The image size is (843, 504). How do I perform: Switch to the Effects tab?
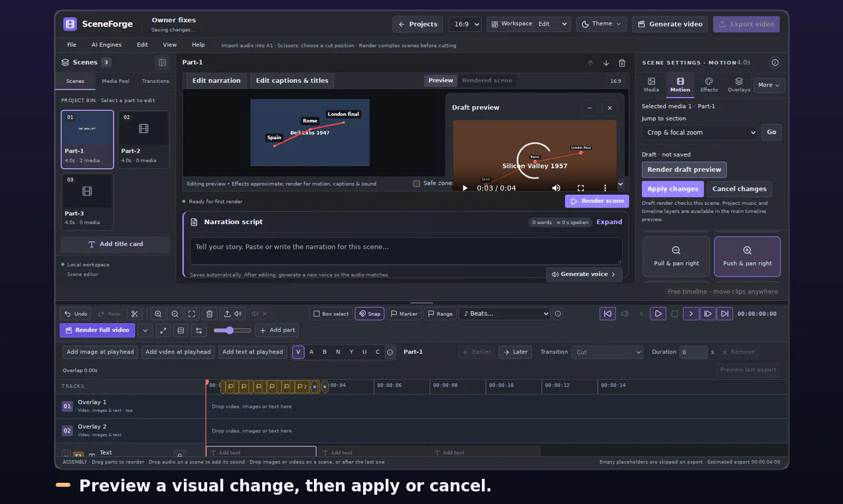[x=709, y=85]
